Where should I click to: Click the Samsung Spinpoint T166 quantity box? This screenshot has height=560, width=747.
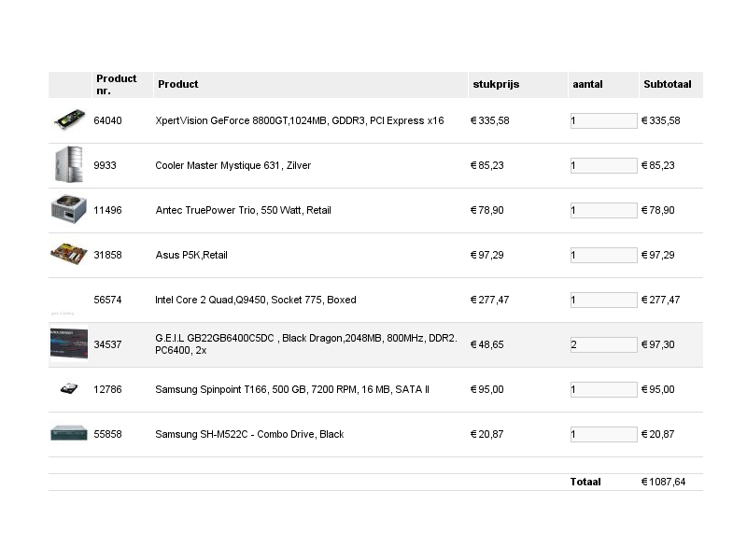[603, 389]
